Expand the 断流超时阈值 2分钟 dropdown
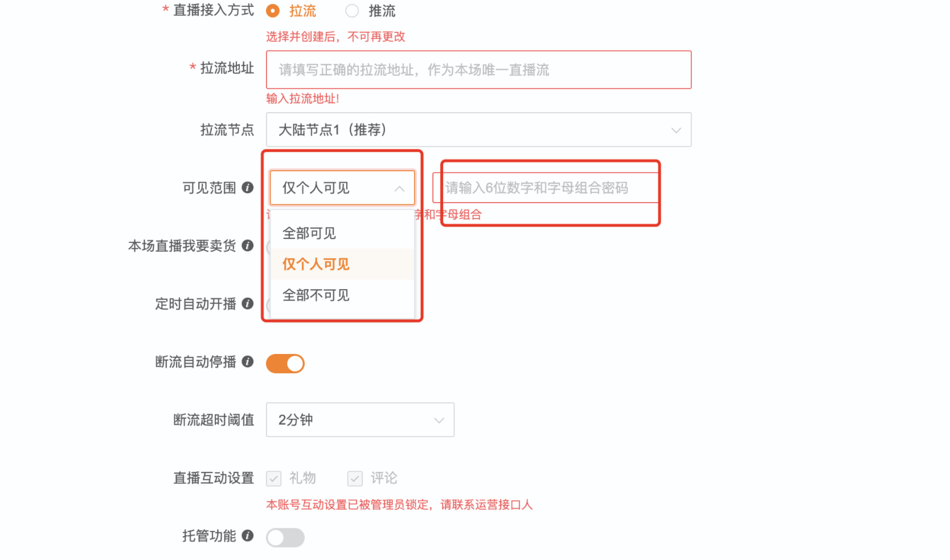Screen dimensions: 950x560 pos(360,420)
